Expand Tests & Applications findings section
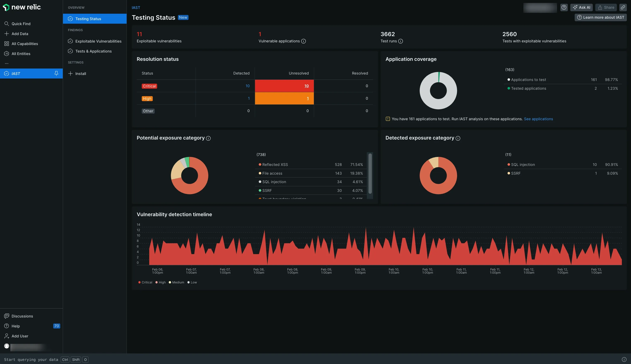 coord(93,51)
